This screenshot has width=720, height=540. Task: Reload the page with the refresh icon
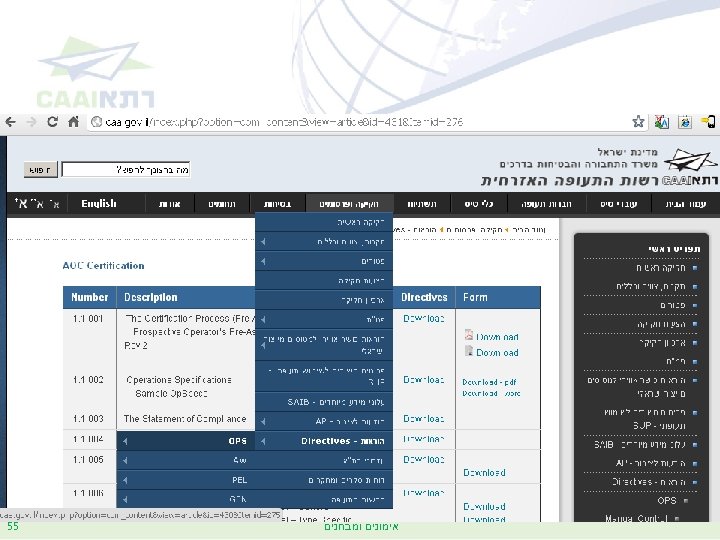tap(52, 122)
